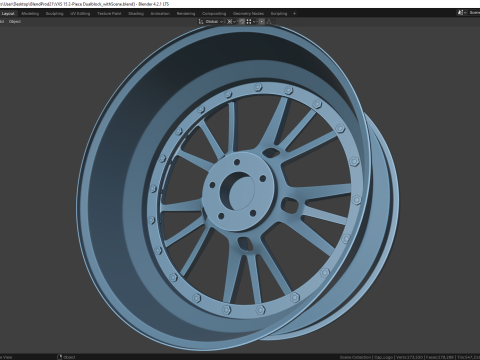Screen dimensions: 480x360
Task: Open the Texture Paint workspace tab
Action: [109, 14]
